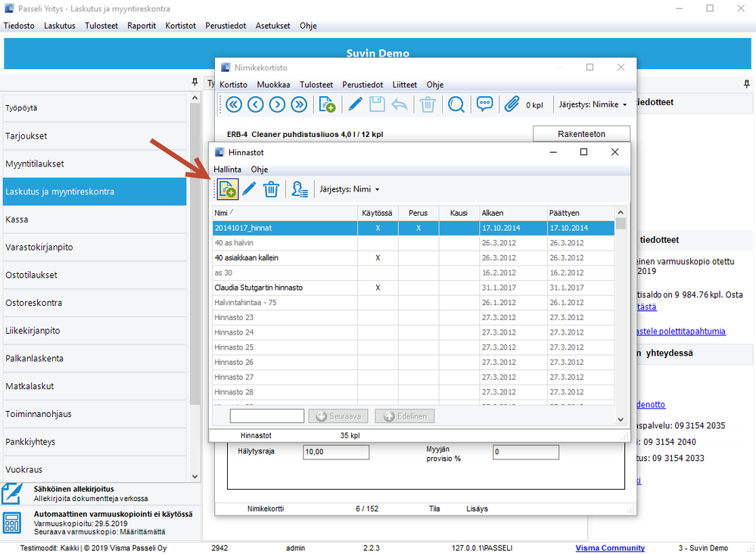This screenshot has width=756, height=554.
Task: Click the search text field in Hinnastot
Action: pos(267,416)
